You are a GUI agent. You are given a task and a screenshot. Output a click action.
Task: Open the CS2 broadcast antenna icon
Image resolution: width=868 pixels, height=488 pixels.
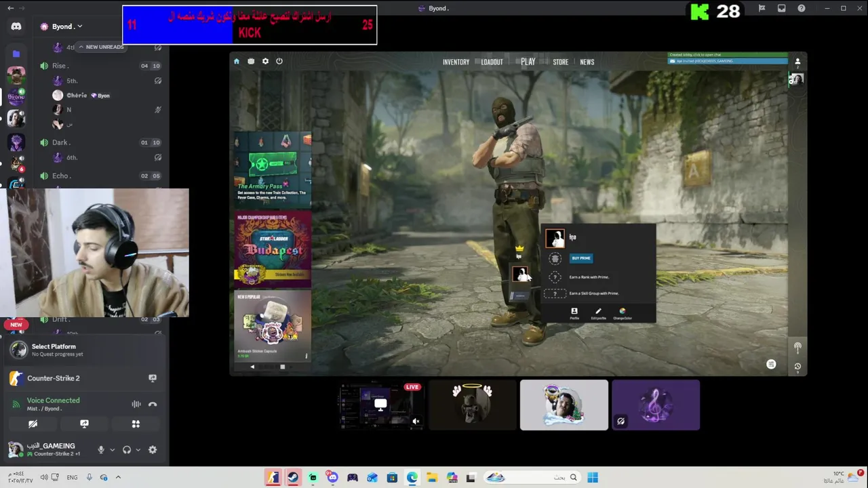click(x=797, y=348)
